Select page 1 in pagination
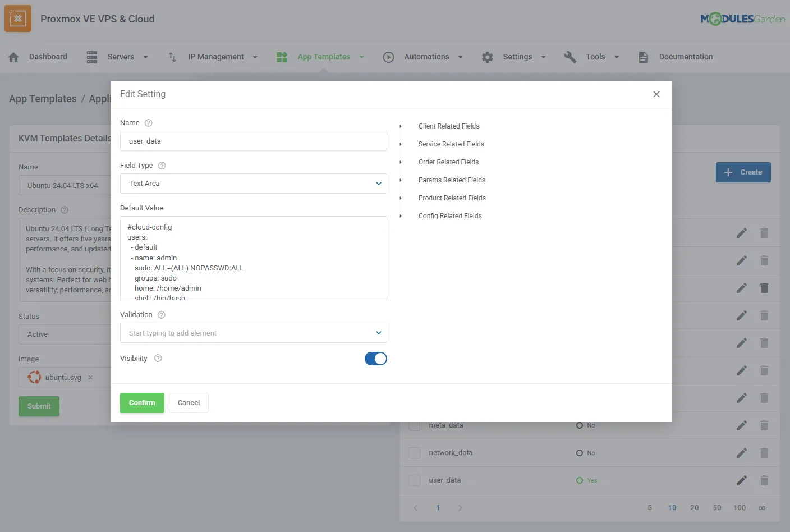Screen dimensions: 790x532 coord(438,508)
